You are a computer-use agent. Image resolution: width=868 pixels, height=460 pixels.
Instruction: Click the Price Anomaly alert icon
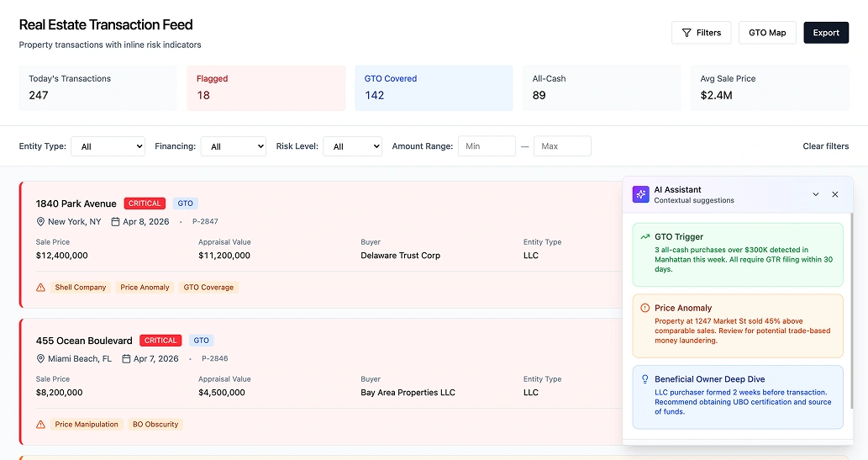644,309
